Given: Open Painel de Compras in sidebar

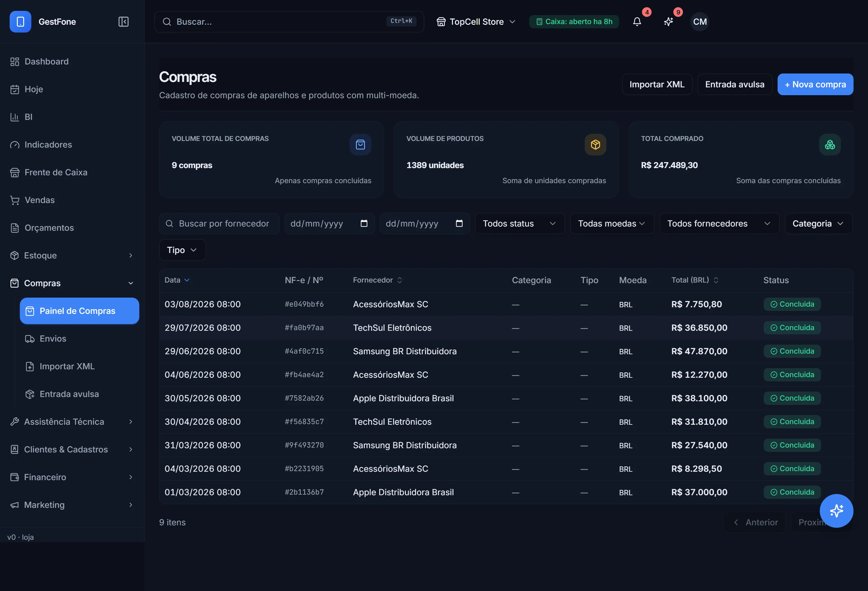Looking at the screenshot, I should (80, 311).
